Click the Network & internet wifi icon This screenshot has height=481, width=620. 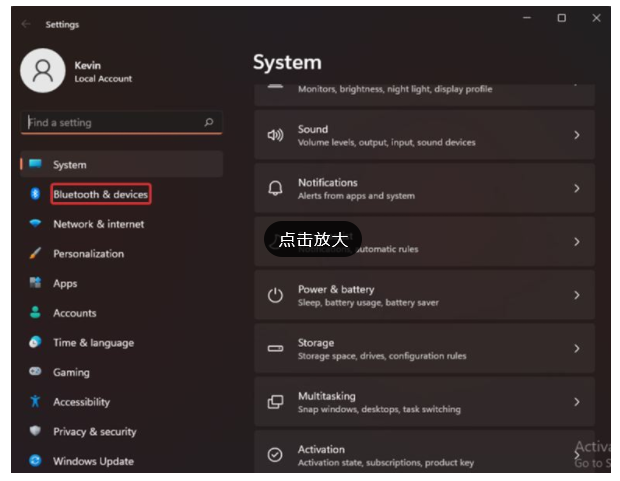[35, 224]
